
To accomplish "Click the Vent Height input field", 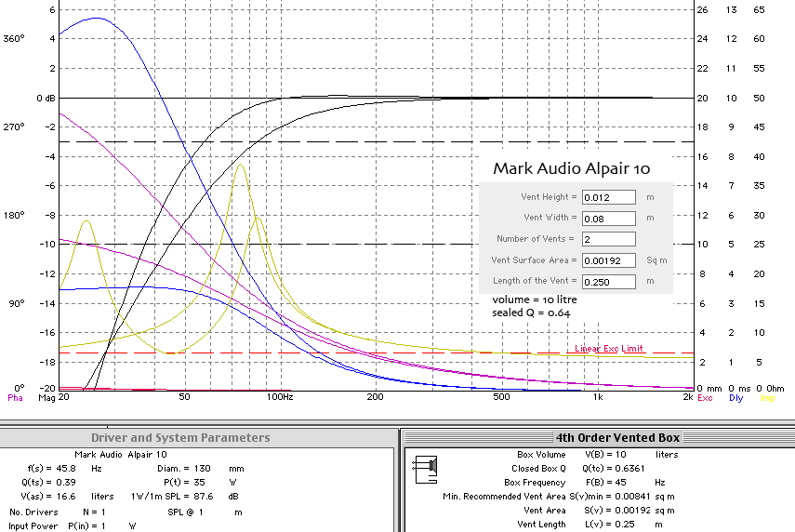I will 608,197.
